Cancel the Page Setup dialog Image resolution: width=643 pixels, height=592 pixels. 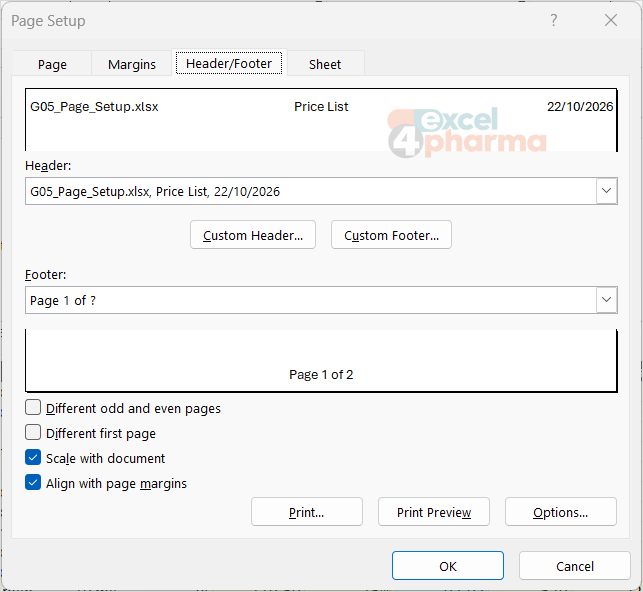pyautogui.click(x=575, y=566)
